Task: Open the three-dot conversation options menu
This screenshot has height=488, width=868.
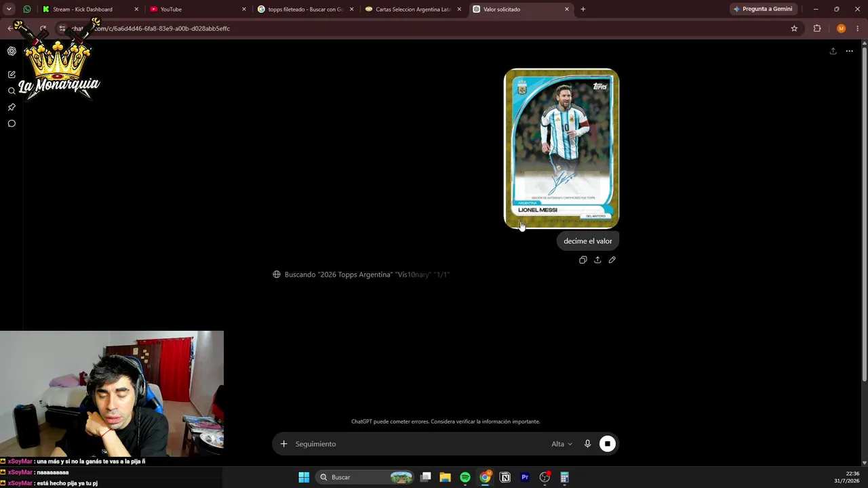Action: 849,51
